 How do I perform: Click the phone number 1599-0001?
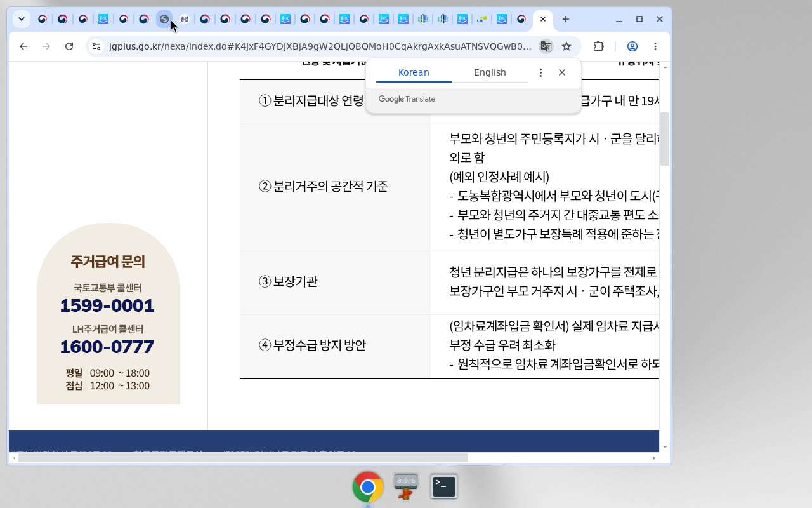[107, 306]
